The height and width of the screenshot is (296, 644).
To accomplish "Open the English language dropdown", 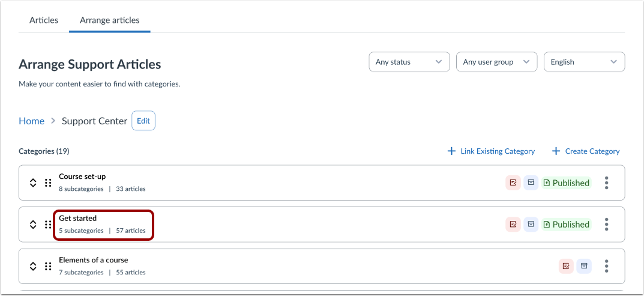I will (x=585, y=62).
